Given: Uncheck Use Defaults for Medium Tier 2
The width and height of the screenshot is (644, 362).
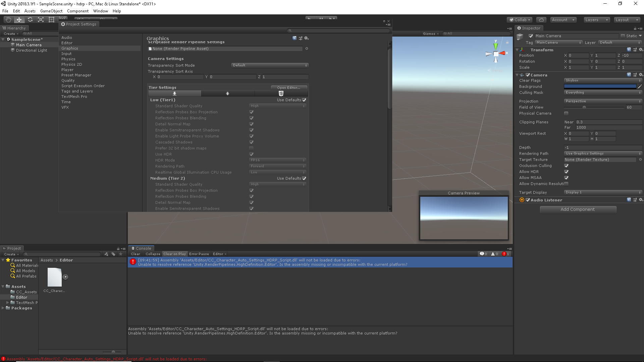Looking at the screenshot, I should tap(304, 178).
